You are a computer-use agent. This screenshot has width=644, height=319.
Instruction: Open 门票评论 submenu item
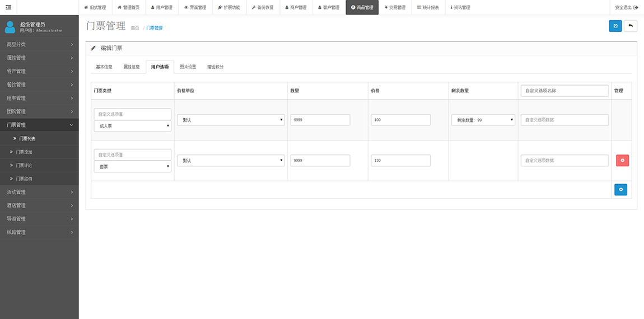pos(39,166)
